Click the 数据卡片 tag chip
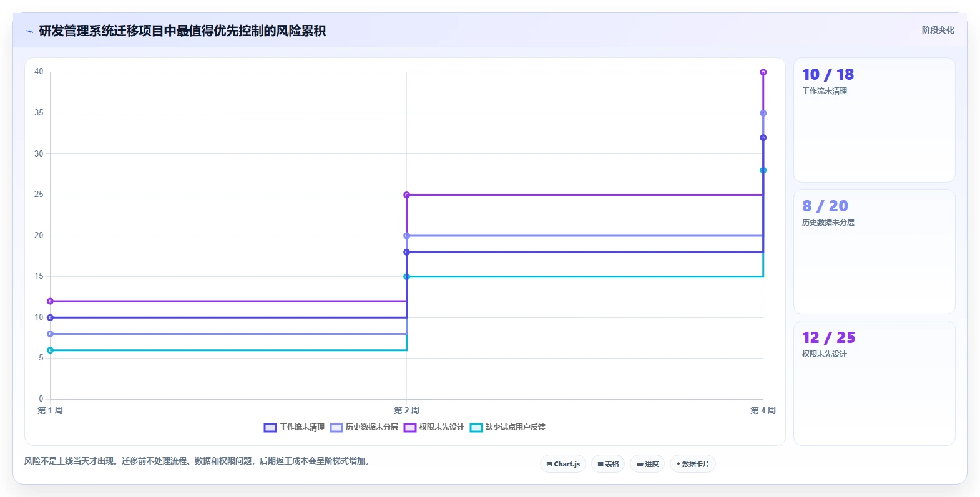This screenshot has height=497, width=980. click(x=693, y=464)
